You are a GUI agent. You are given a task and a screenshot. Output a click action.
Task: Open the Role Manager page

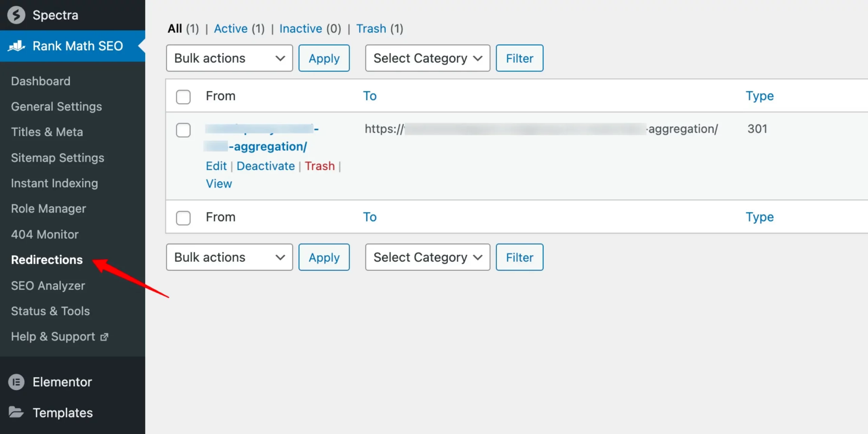pos(48,209)
